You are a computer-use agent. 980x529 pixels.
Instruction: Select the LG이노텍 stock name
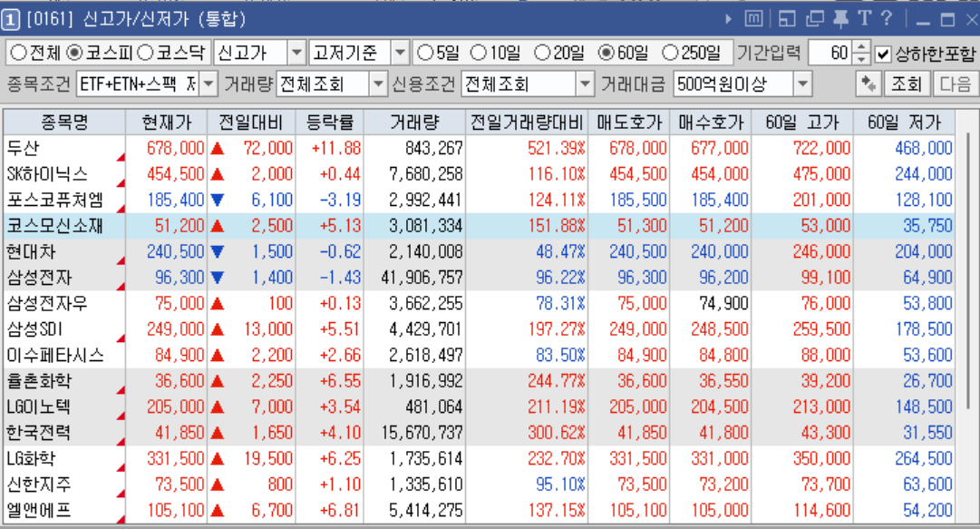coord(38,407)
